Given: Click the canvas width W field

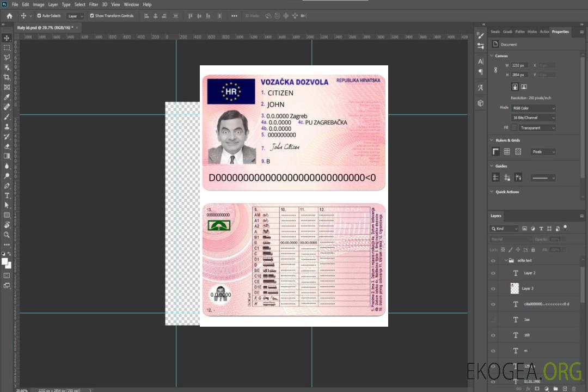Looking at the screenshot, I should (x=520, y=66).
